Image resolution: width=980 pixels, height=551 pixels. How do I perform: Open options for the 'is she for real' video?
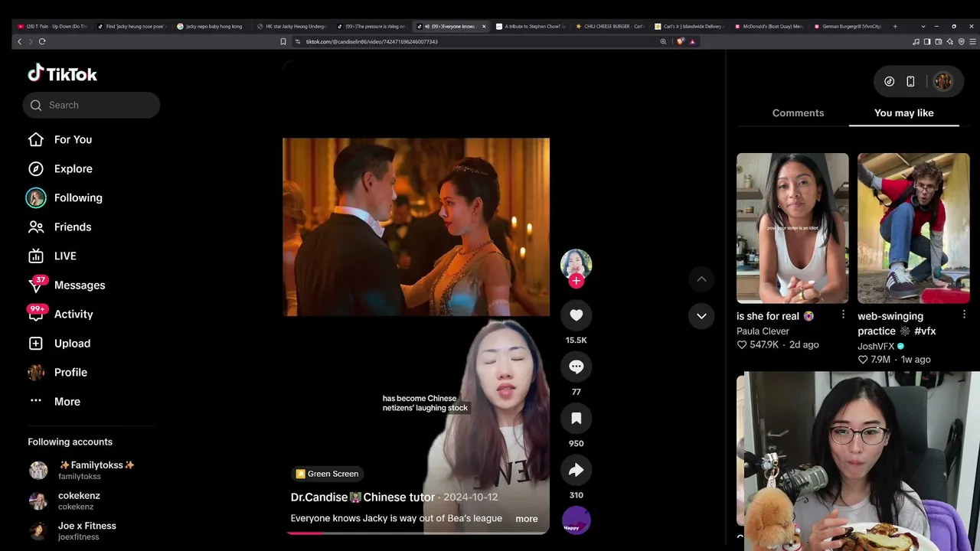click(843, 315)
